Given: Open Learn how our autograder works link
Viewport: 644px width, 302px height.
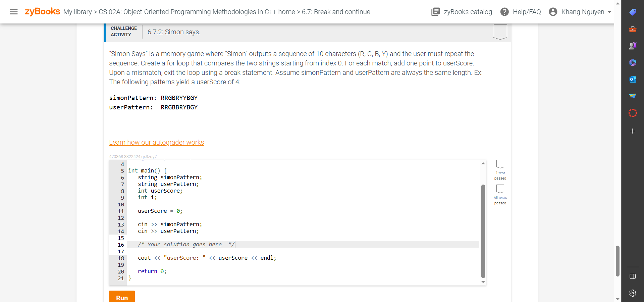Looking at the screenshot, I should point(156,142).
